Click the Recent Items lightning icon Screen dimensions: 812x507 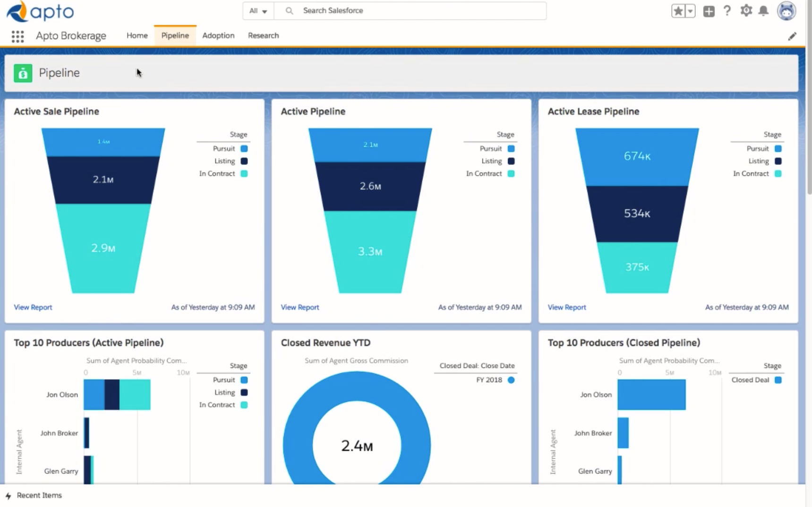point(8,496)
